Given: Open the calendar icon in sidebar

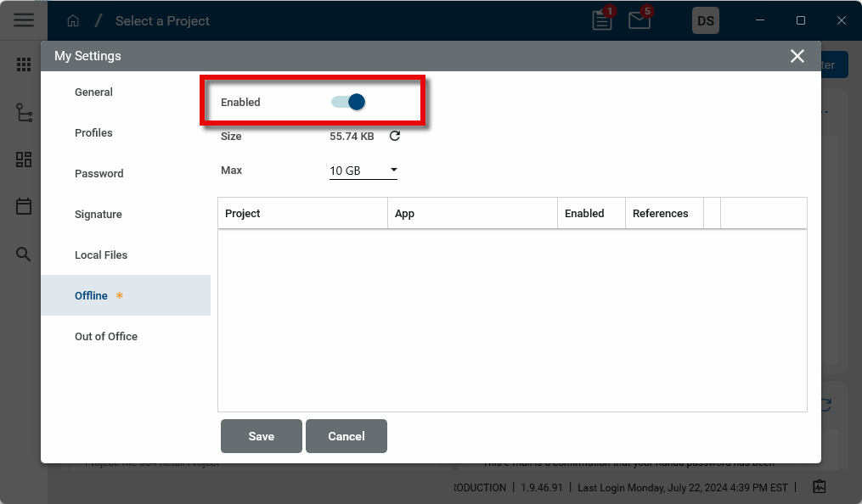Looking at the screenshot, I should [x=24, y=206].
